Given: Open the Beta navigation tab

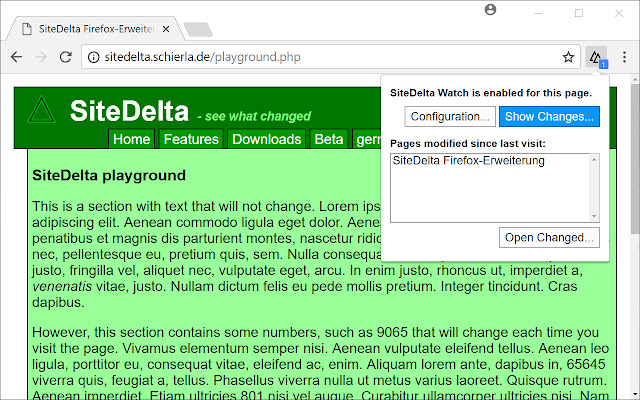Looking at the screenshot, I should [x=329, y=139].
